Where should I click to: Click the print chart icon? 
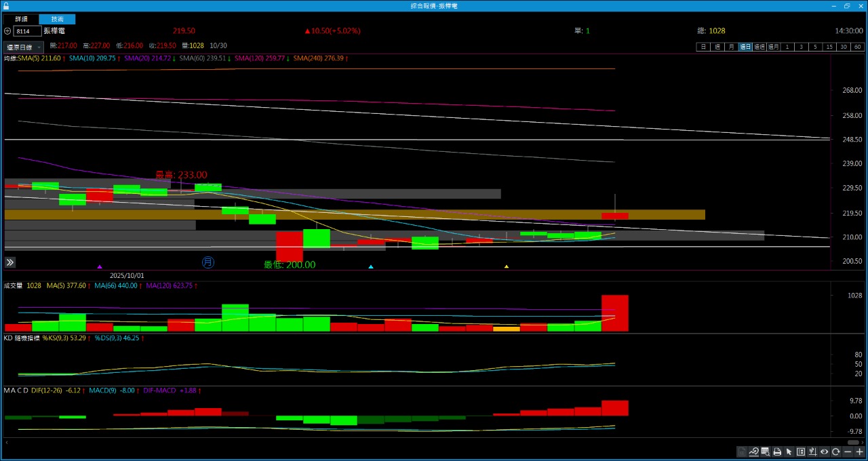click(x=777, y=452)
